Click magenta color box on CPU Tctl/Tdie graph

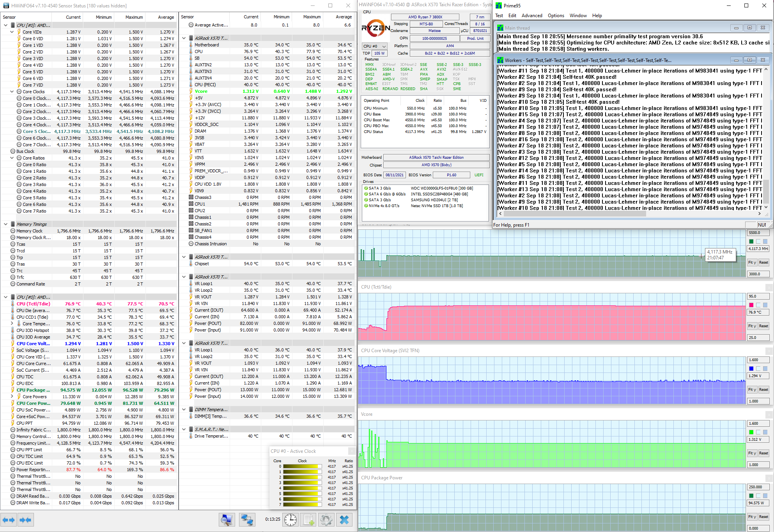(x=751, y=305)
